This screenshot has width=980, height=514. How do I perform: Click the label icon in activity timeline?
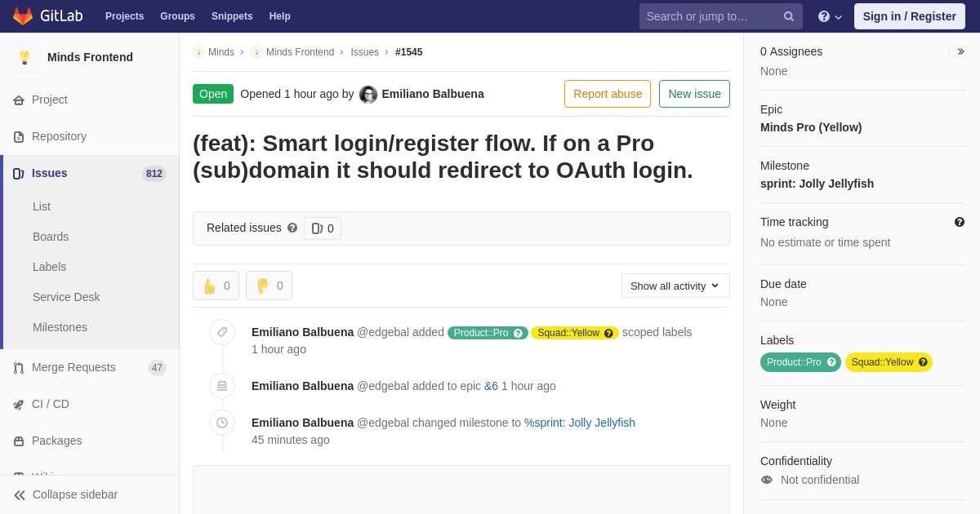click(222, 332)
